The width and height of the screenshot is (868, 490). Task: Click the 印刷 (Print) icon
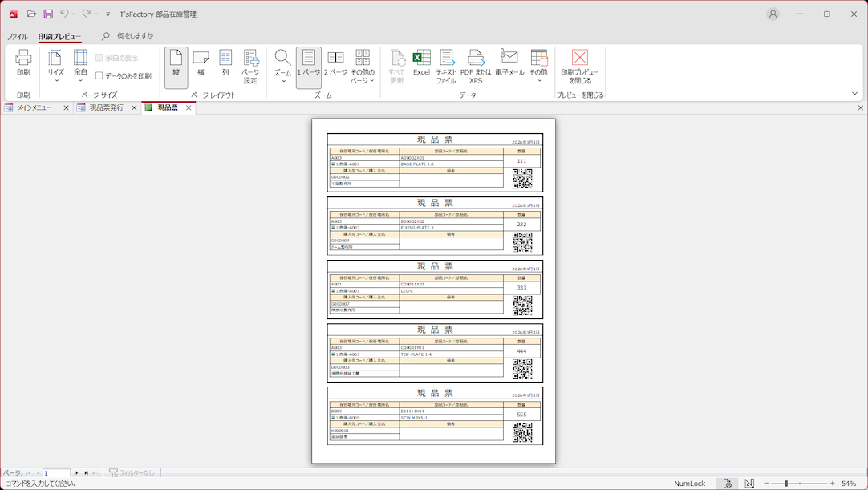coord(23,63)
